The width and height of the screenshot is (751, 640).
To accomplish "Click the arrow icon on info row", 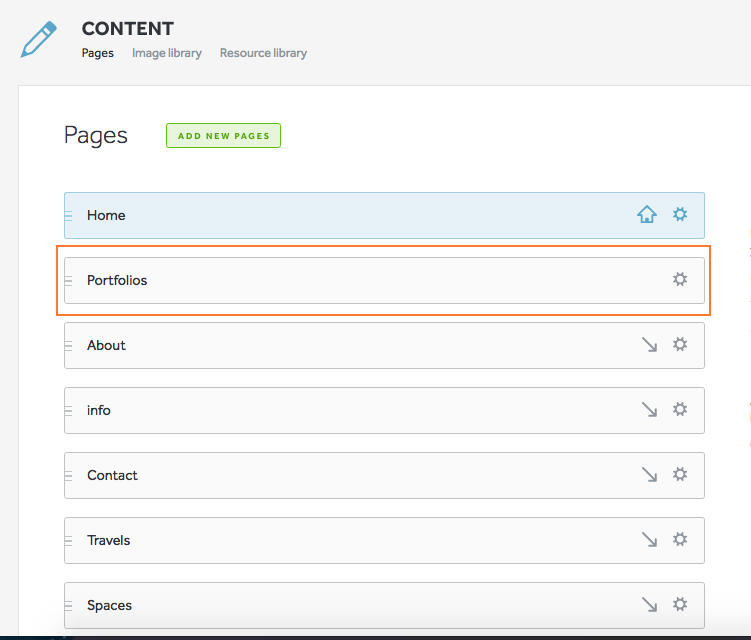I will coord(649,409).
